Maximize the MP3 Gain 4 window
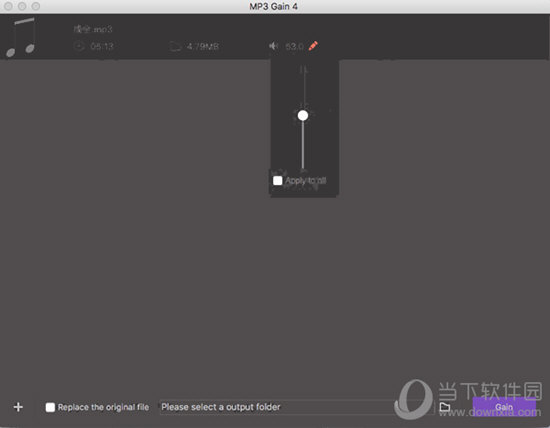This screenshot has height=428, width=550. point(35,6)
